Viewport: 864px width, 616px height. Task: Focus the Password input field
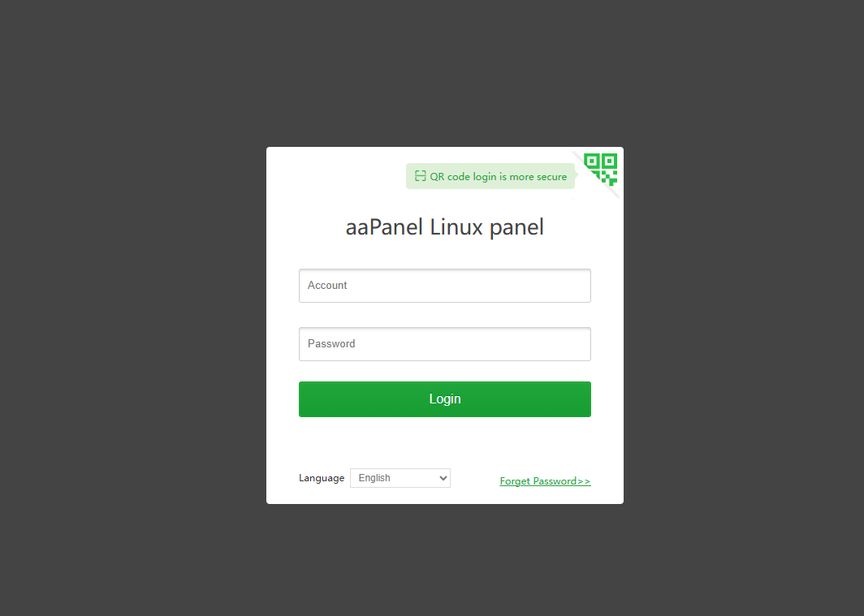(x=445, y=344)
